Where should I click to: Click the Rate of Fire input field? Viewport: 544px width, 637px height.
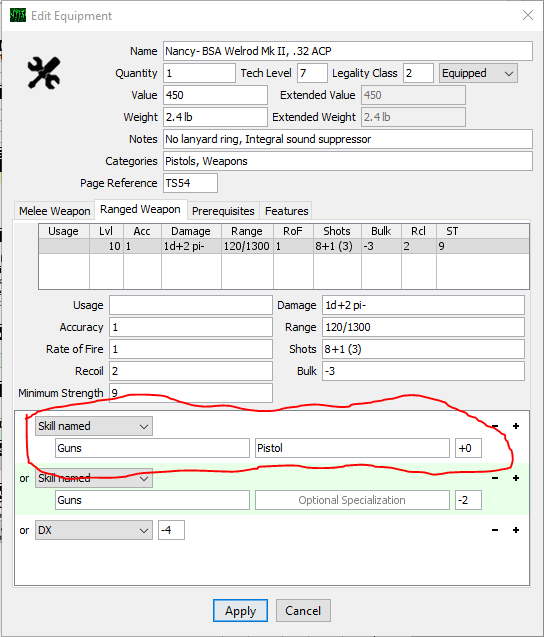pyautogui.click(x=191, y=349)
